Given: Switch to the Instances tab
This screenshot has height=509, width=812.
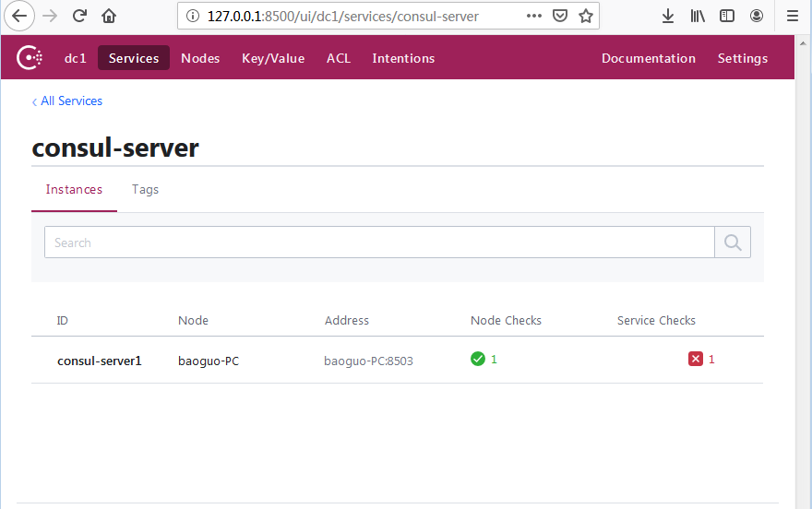Looking at the screenshot, I should [74, 189].
